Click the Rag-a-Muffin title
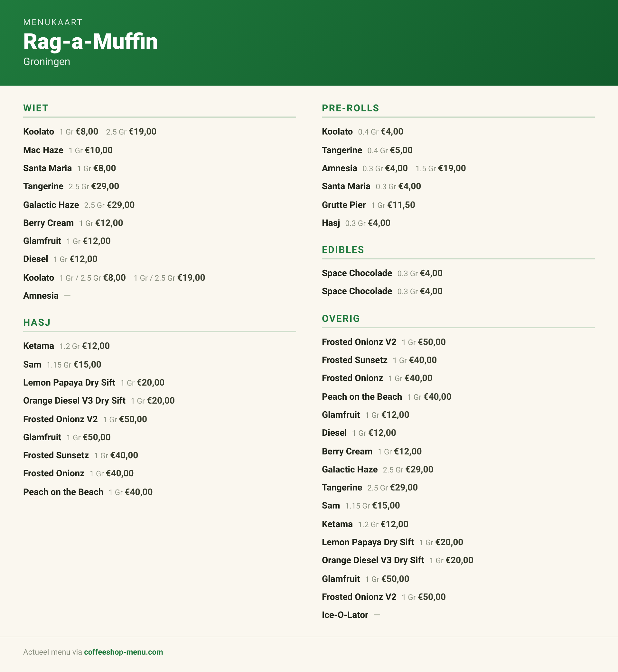Image resolution: width=618 pixels, height=672 pixels. (90, 42)
